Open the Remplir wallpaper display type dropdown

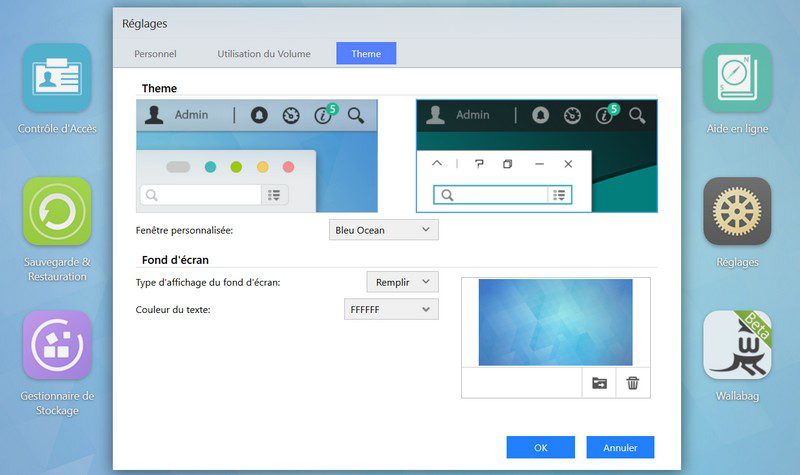coord(402,282)
